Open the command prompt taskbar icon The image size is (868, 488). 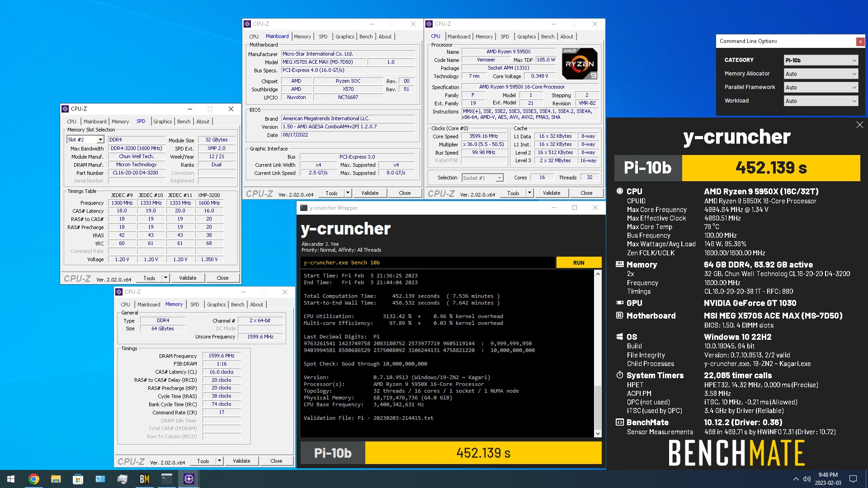point(167,479)
